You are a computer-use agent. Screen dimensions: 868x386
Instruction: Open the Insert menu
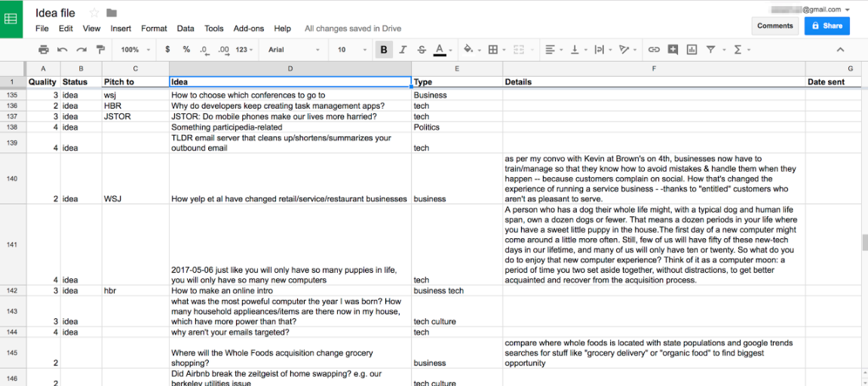pos(121,28)
